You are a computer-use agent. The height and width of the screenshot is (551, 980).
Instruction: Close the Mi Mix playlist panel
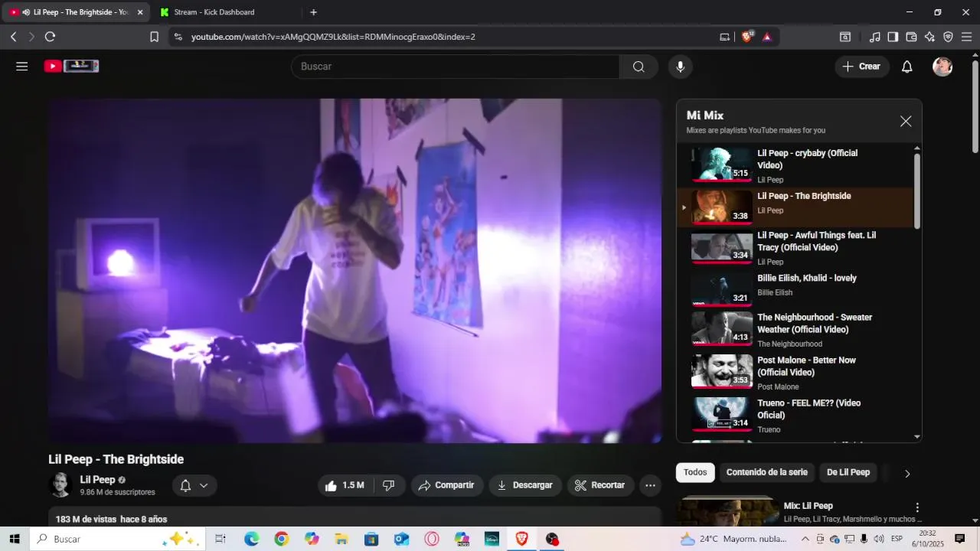coord(906,122)
